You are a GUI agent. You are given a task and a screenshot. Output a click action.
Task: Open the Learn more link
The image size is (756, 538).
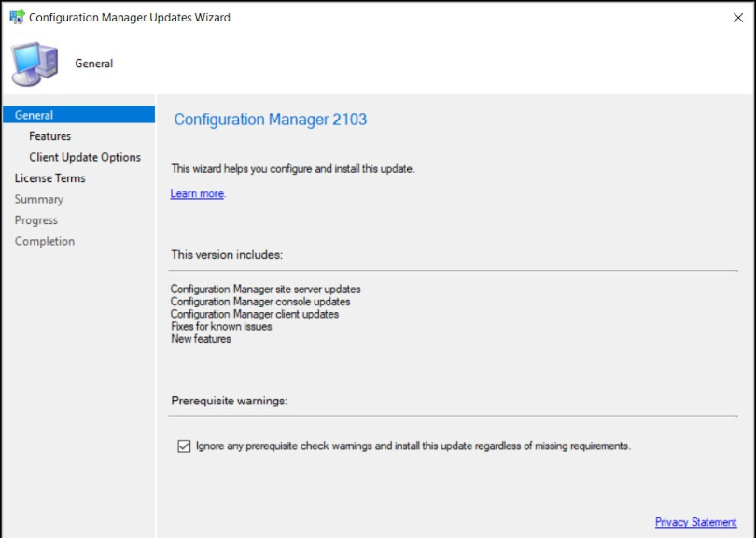click(x=197, y=193)
